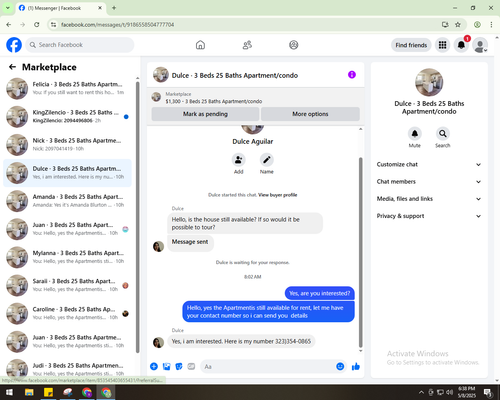The width and height of the screenshot is (500, 400).
Task: Show hidden system tray icons chevron
Action: coord(421,392)
